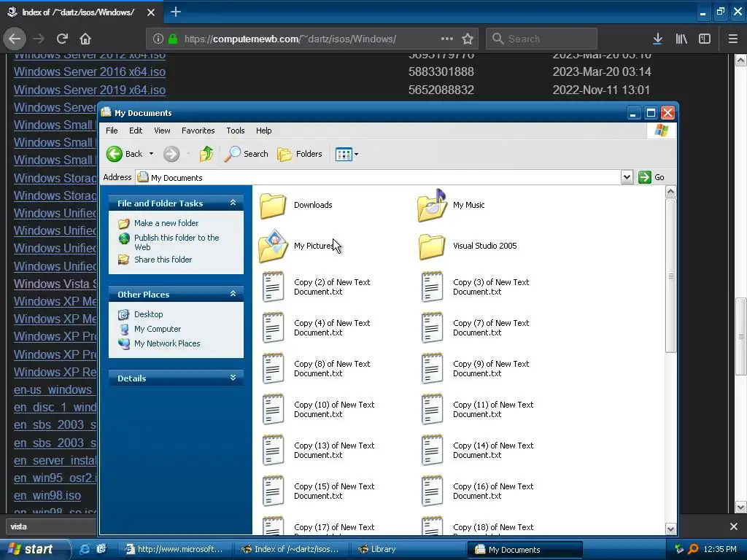This screenshot has width=747, height=560.
Task: Select Copy (11) of New Text Document.txt icon
Action: pos(432,410)
